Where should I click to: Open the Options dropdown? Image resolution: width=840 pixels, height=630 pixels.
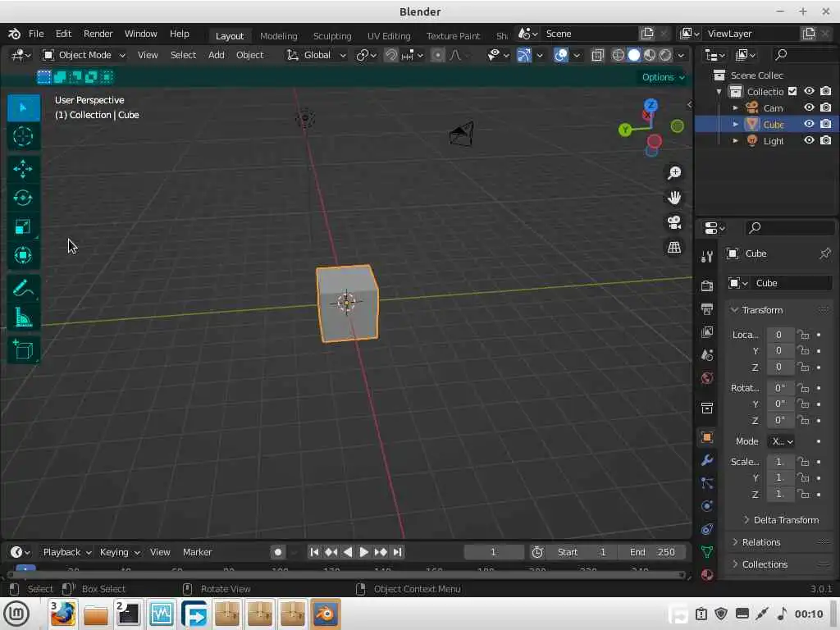coord(663,77)
